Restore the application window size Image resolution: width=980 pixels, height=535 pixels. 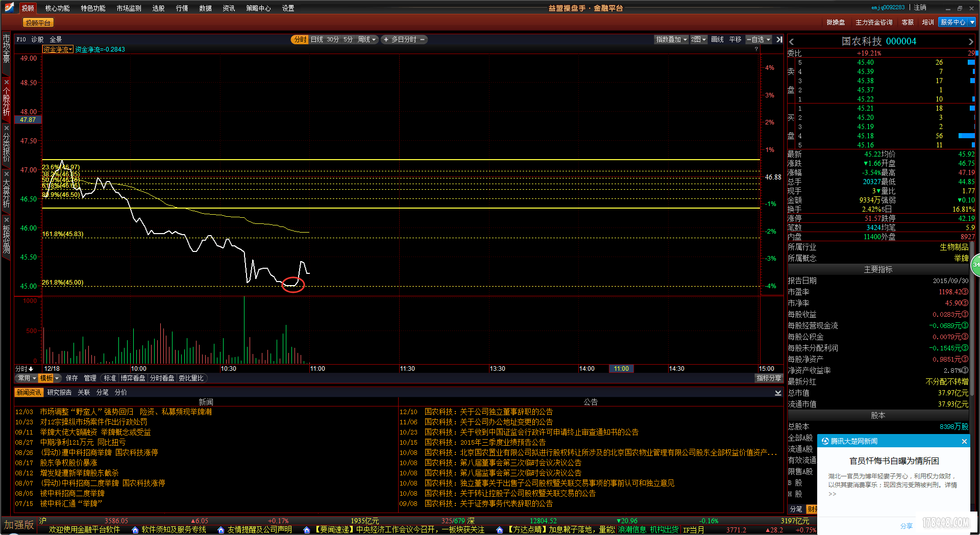[x=960, y=8]
